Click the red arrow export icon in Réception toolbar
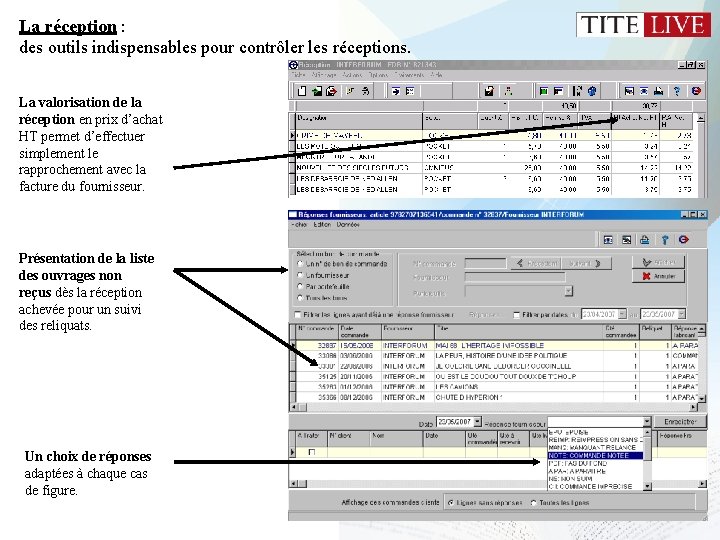 (331, 91)
